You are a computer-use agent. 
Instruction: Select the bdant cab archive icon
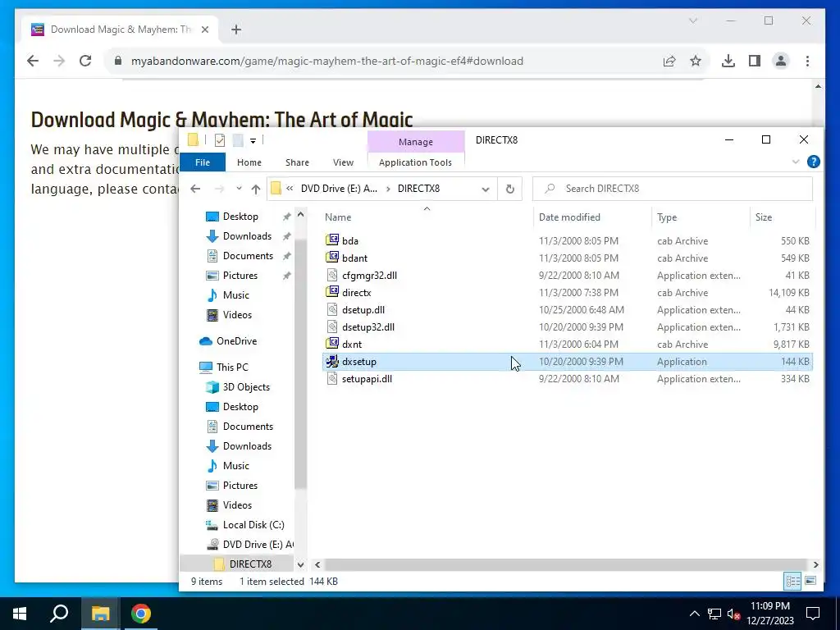(332, 258)
